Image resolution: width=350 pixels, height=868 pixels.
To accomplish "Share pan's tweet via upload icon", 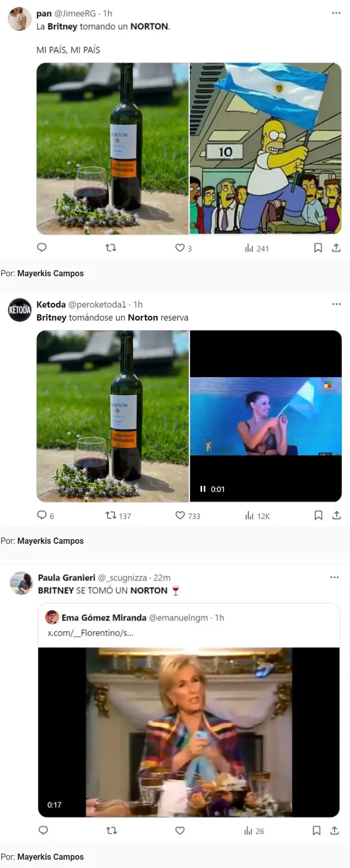I will (336, 248).
